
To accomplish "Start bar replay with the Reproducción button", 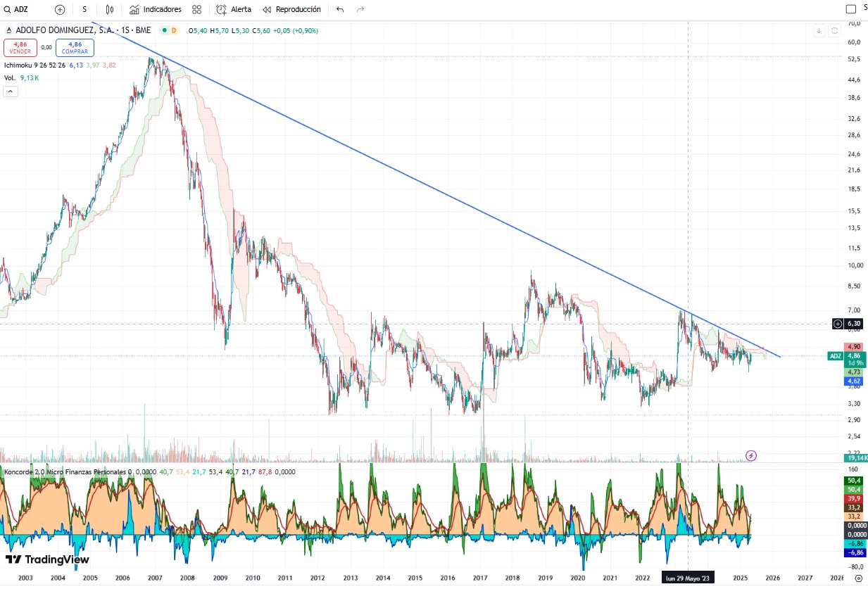I will pyautogui.click(x=291, y=9).
